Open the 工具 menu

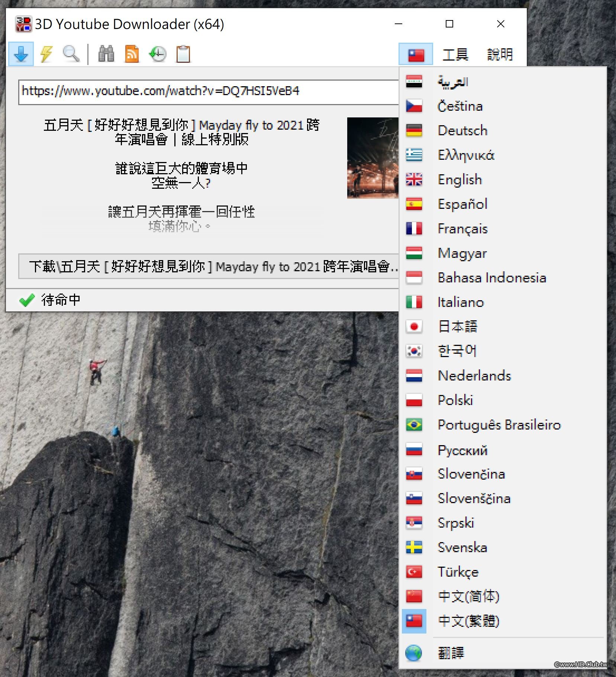[455, 54]
